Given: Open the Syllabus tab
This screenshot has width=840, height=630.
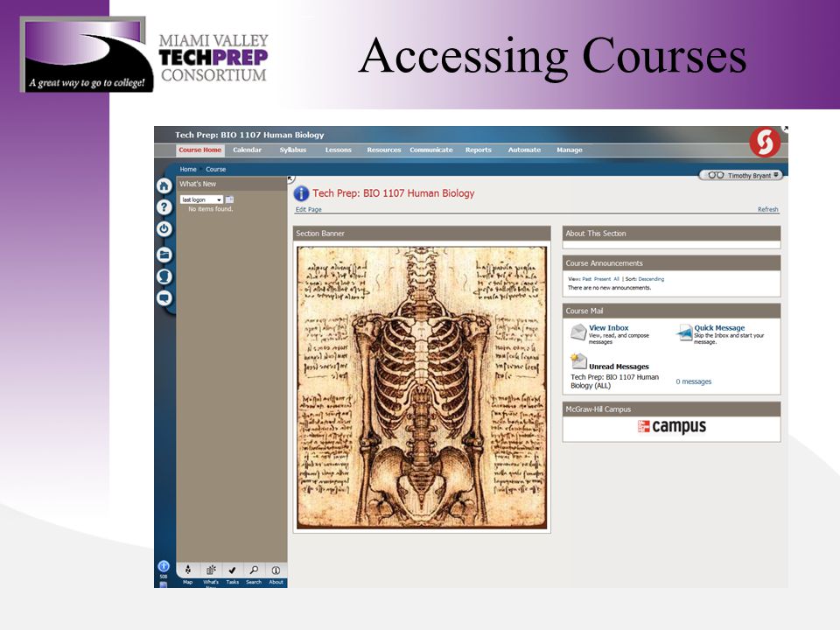Looking at the screenshot, I should 293,150.
